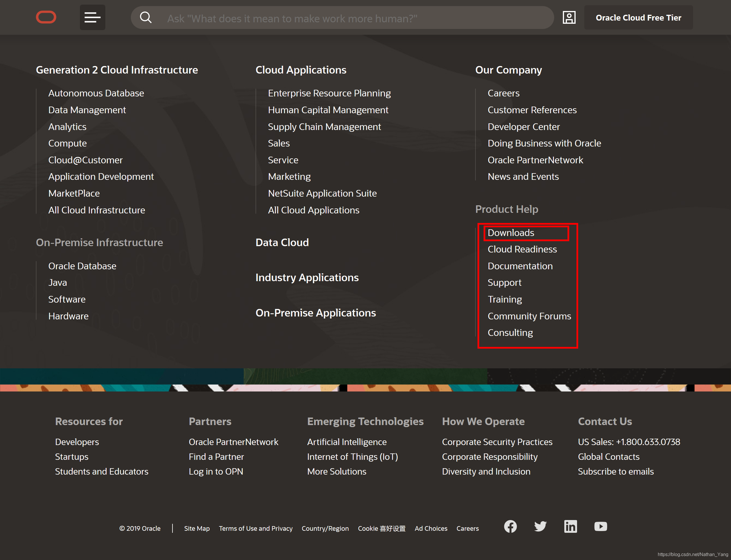Expand On-Premise Applications heading

[x=315, y=313]
